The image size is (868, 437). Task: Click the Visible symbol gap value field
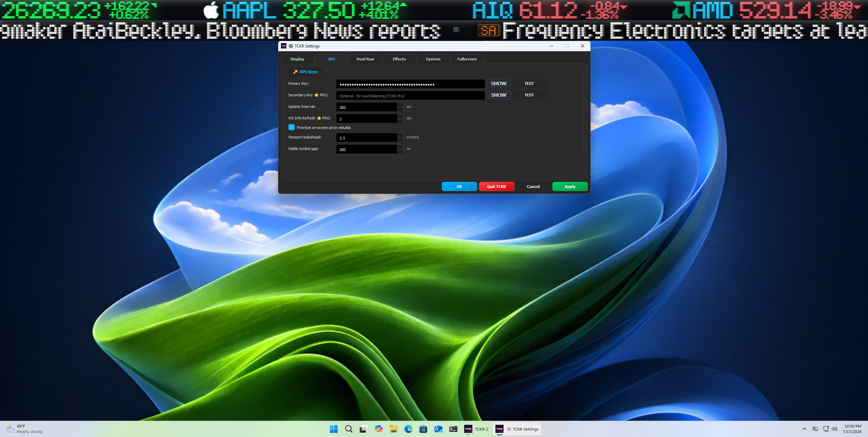366,149
